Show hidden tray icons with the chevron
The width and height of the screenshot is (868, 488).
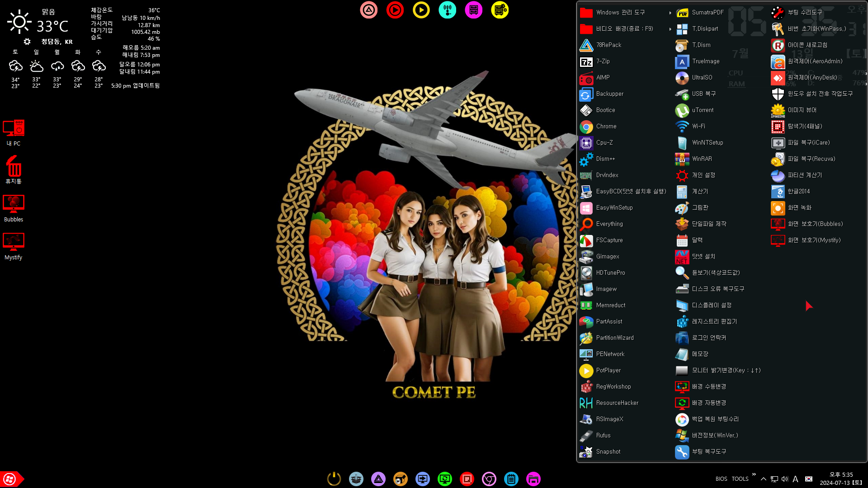(x=764, y=479)
